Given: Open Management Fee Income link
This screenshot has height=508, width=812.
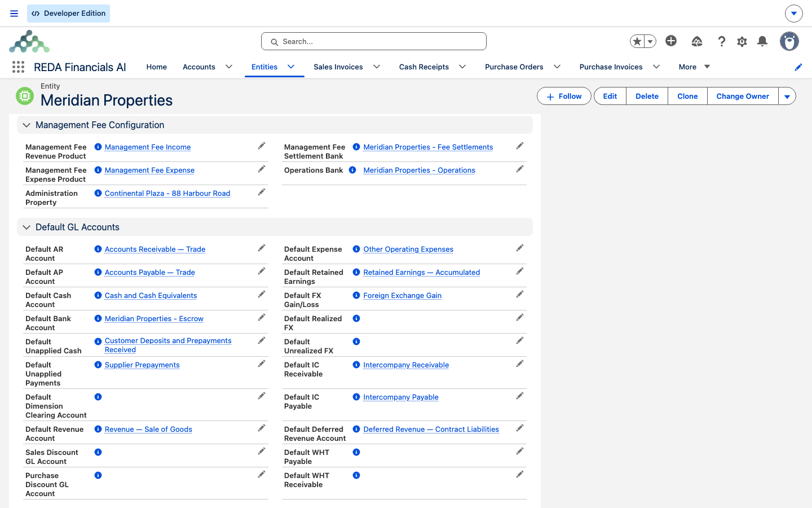Looking at the screenshot, I should (148, 147).
